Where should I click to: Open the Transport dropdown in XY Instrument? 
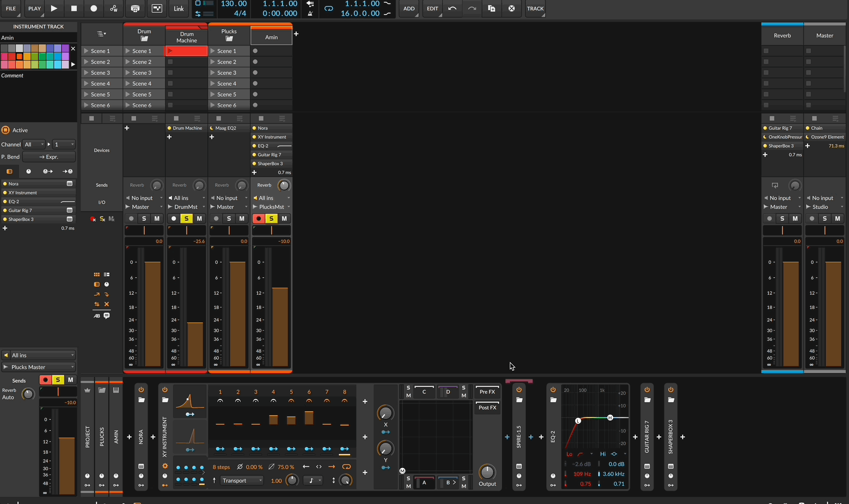coord(242,481)
